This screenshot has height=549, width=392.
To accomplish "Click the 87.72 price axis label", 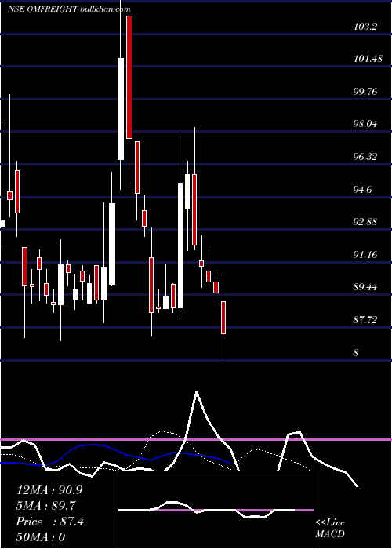I will (x=365, y=320).
